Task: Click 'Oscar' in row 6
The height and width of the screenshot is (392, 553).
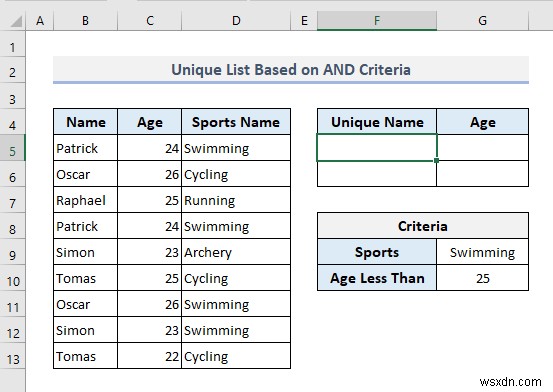Action: tap(86, 174)
